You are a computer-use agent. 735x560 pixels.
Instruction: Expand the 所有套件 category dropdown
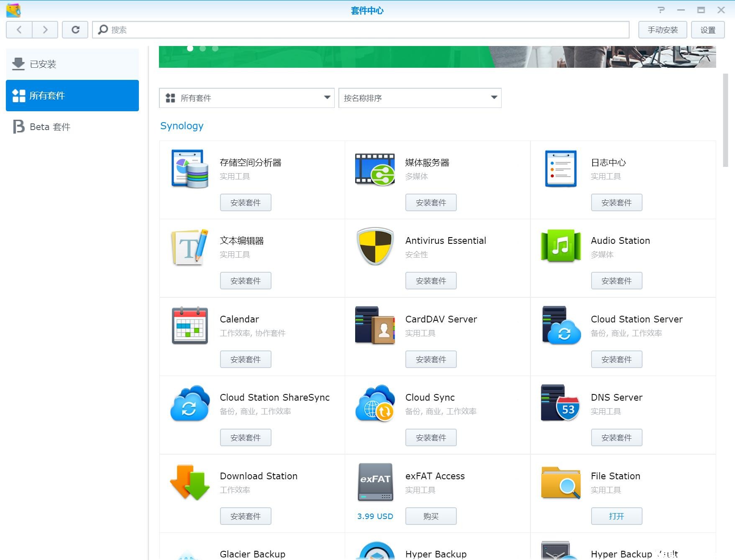pyautogui.click(x=247, y=98)
